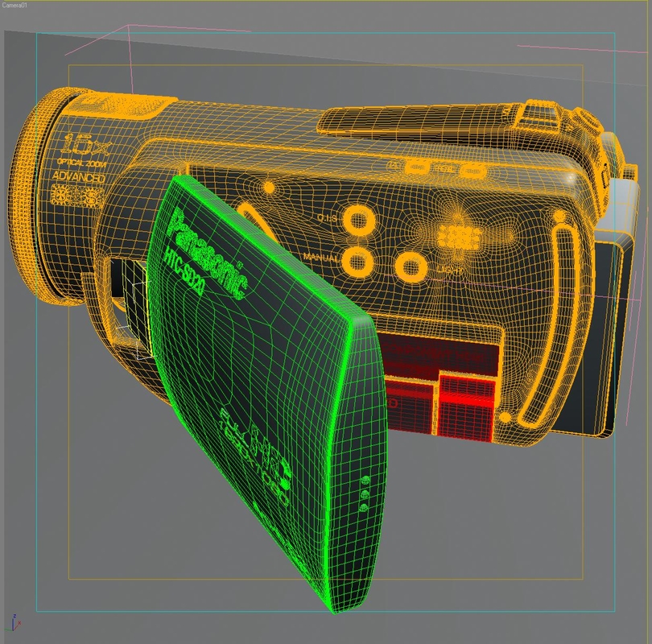This screenshot has width=652, height=644.
Task: Click the XYZ axis tripod gizmo
Action: click(x=14, y=622)
